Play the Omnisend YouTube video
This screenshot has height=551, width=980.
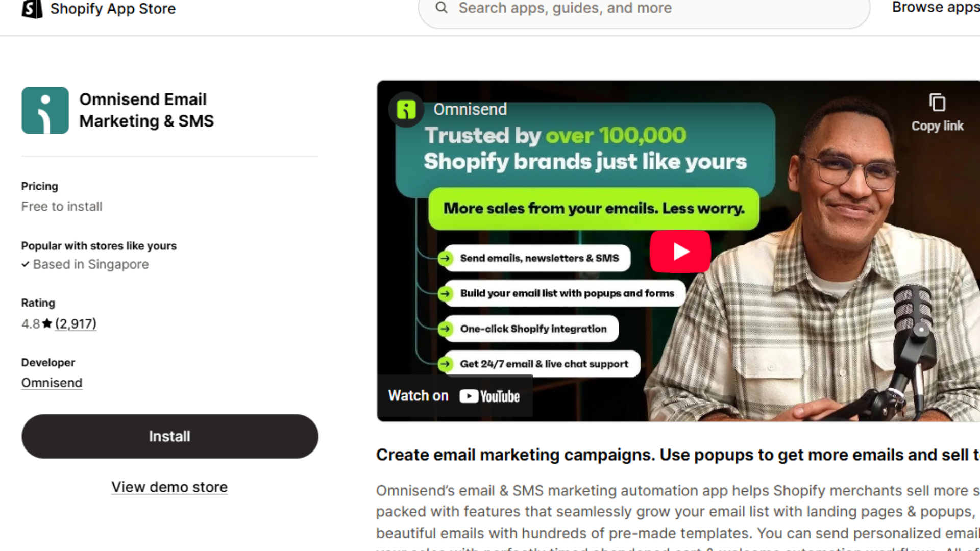[680, 252]
